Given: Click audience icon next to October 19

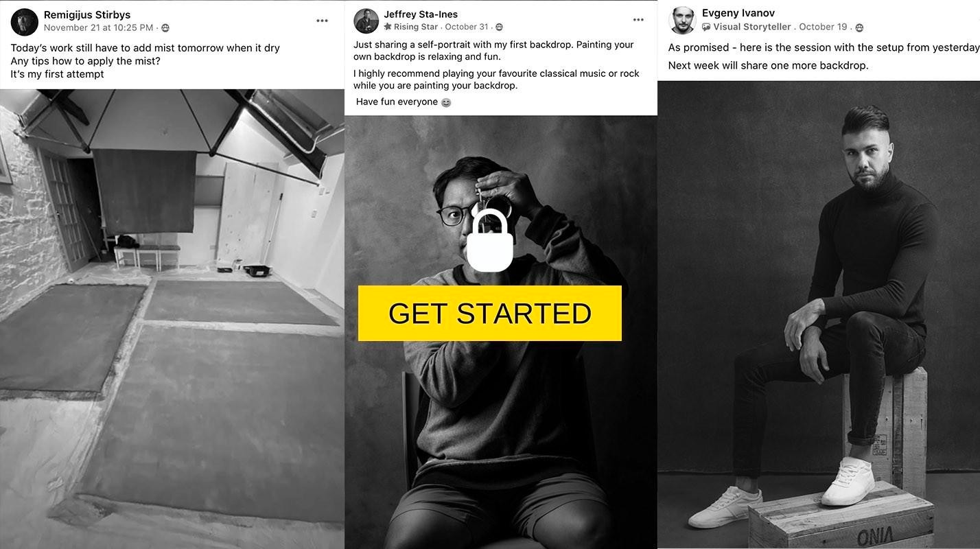Looking at the screenshot, I should click(859, 27).
